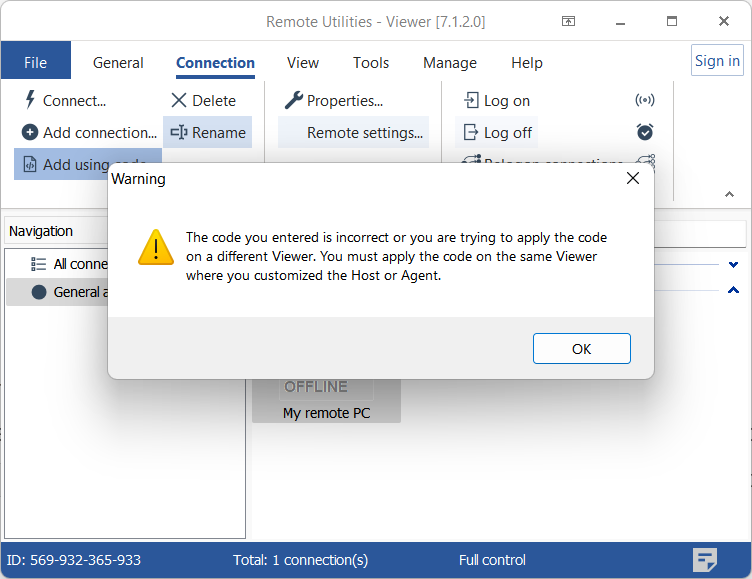Viewport: 752px width, 579px height.
Task: Select the Connection ribbon tab
Action: 215,63
